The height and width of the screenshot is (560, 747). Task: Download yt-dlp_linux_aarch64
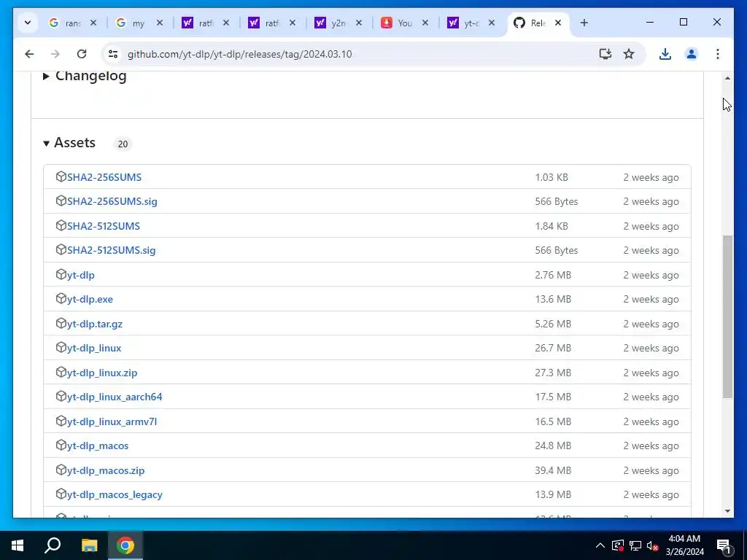[115, 397]
